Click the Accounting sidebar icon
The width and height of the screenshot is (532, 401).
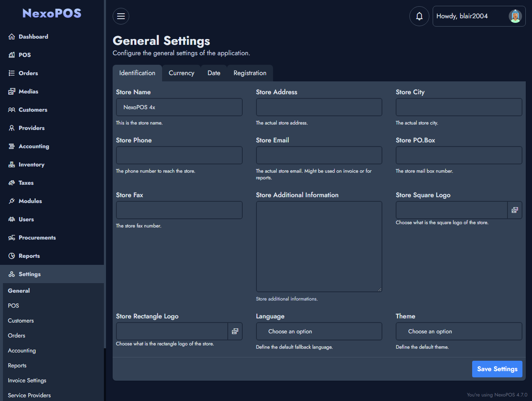tap(12, 146)
